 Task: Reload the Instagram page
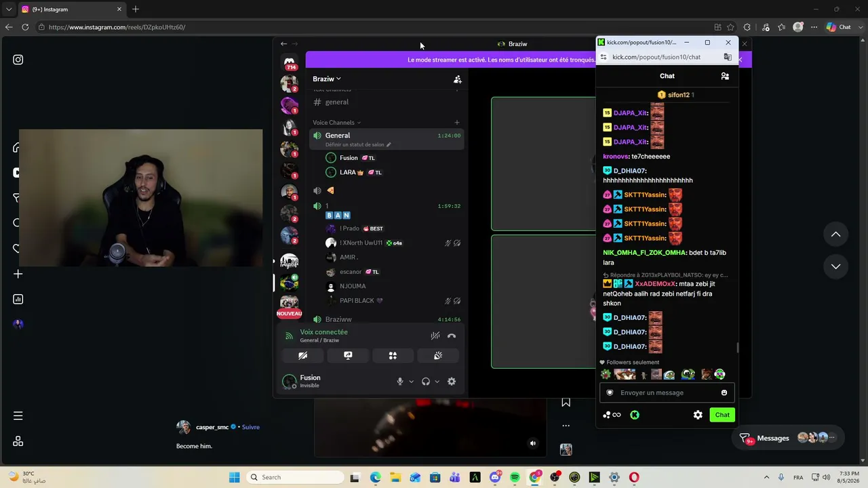click(x=25, y=27)
